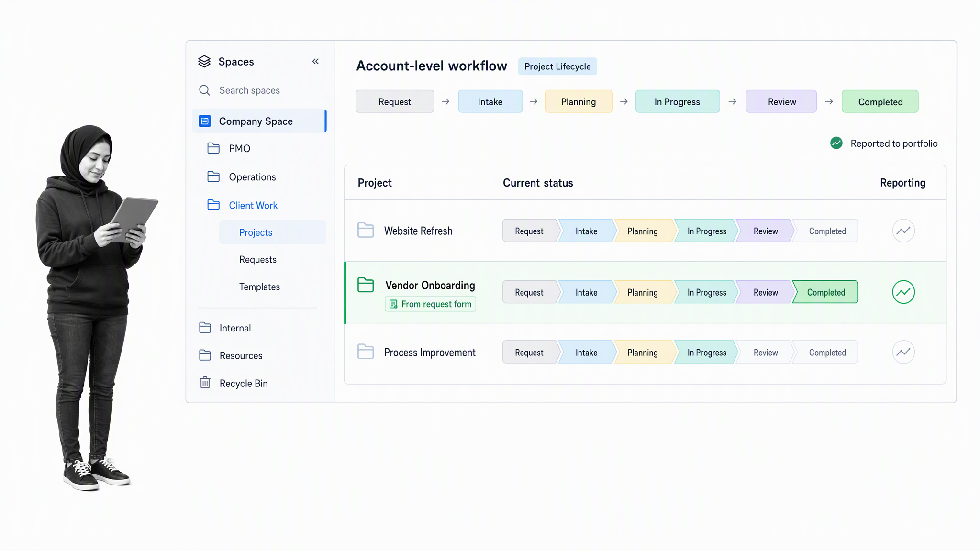Set Process Improvement status to Review
This screenshot has width=980, height=551.
[x=765, y=353]
